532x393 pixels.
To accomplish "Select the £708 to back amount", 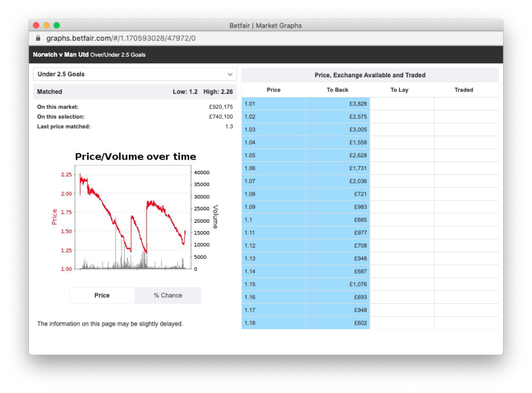I will (338, 245).
